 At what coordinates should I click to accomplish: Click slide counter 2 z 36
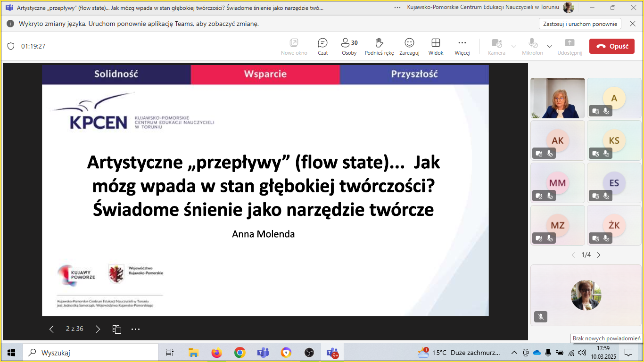(x=74, y=329)
